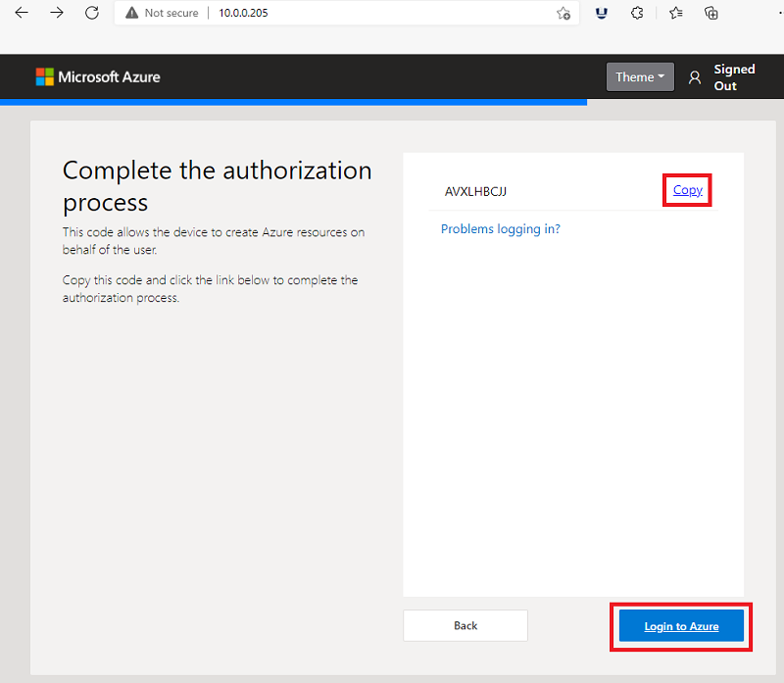This screenshot has height=683, width=784.
Task: Click the Microsoft Azure logo
Action: 98,77
